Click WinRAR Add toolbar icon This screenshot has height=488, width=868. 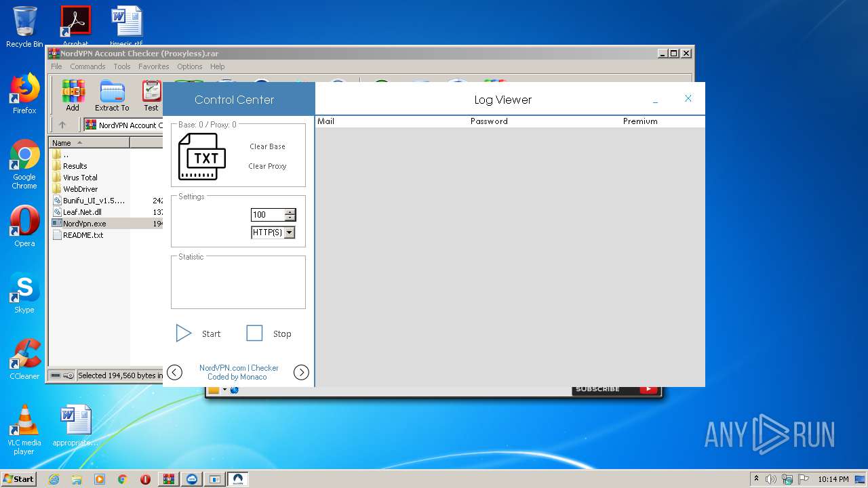73,96
